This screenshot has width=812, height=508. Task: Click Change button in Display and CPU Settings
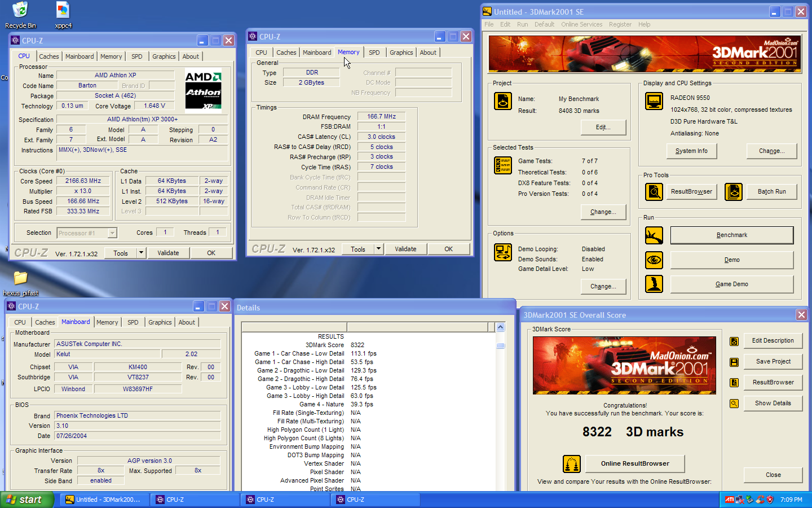coord(772,151)
